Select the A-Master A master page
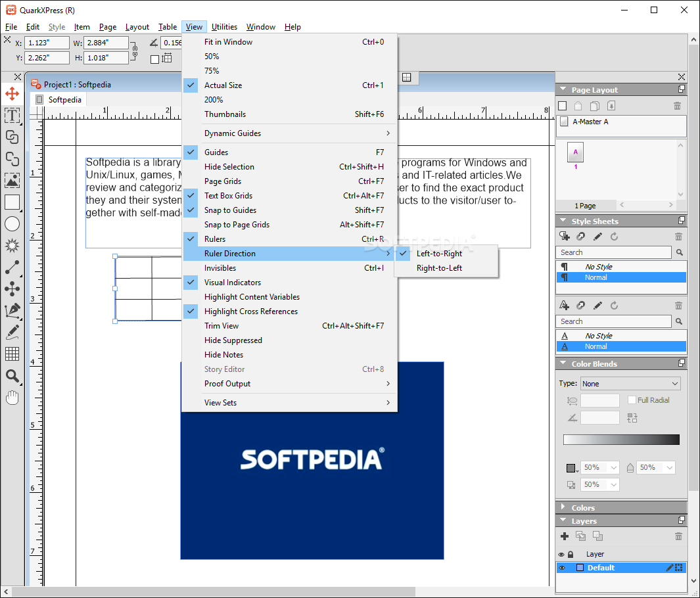This screenshot has height=598, width=700. pos(621,122)
